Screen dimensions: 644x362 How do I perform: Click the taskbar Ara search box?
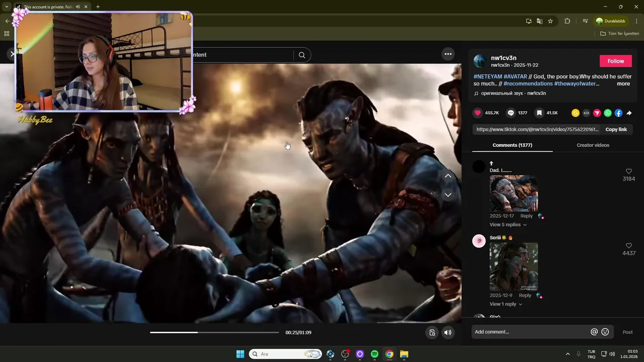tap(285, 354)
